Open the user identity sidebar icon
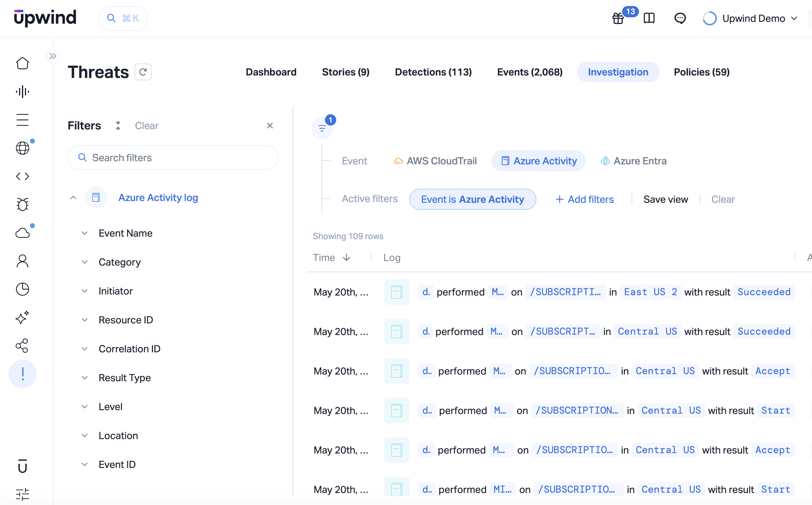Viewport: 812px width, 505px height. tap(23, 261)
